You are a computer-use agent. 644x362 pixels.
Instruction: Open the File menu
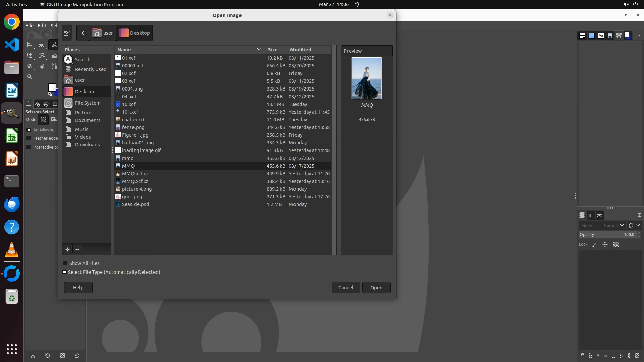[30, 26]
